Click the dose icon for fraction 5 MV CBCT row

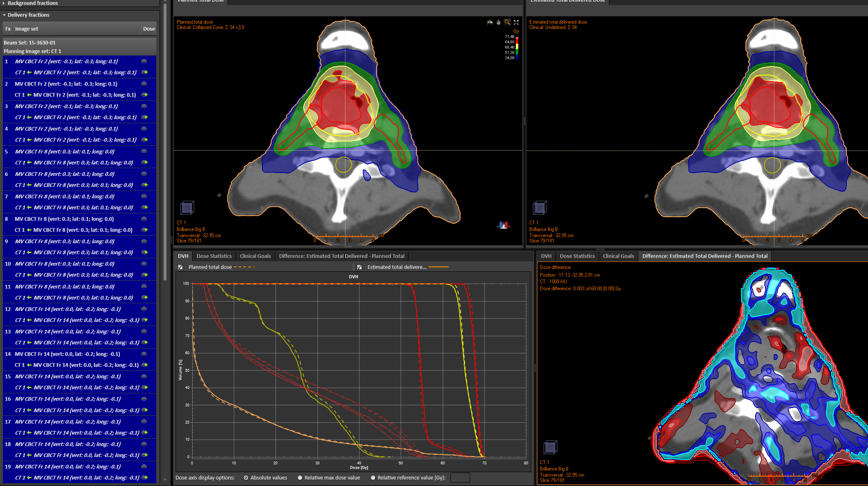(x=144, y=151)
